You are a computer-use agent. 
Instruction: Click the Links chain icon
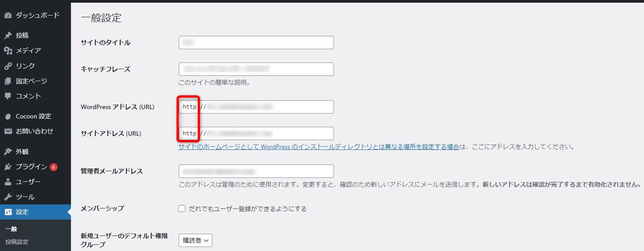coord(8,66)
